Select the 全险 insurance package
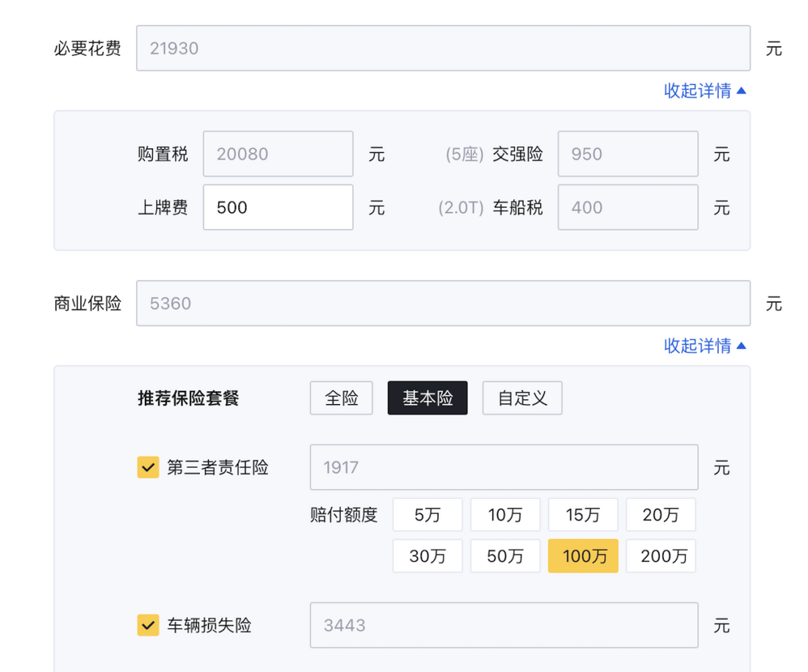The width and height of the screenshot is (808, 672). 341,398
